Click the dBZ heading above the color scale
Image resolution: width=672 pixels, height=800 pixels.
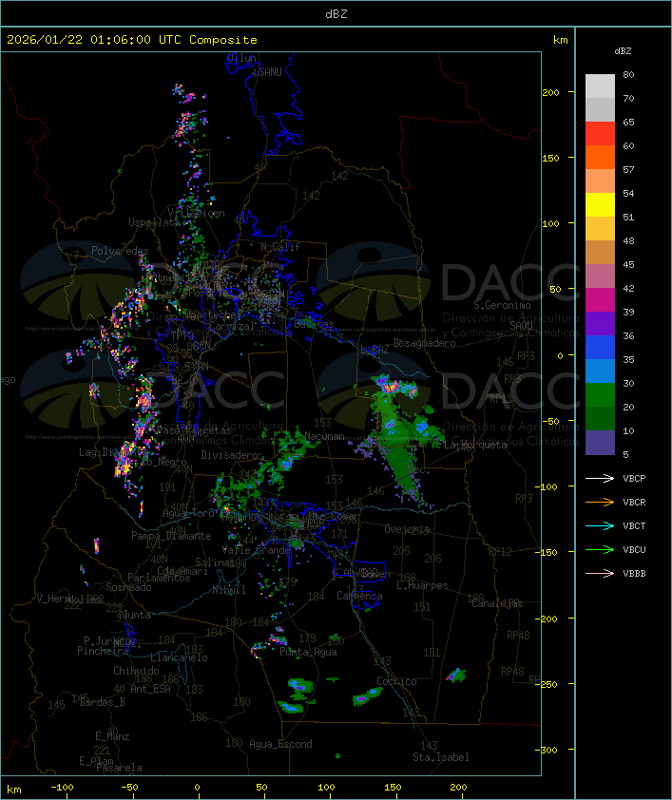pos(623,51)
